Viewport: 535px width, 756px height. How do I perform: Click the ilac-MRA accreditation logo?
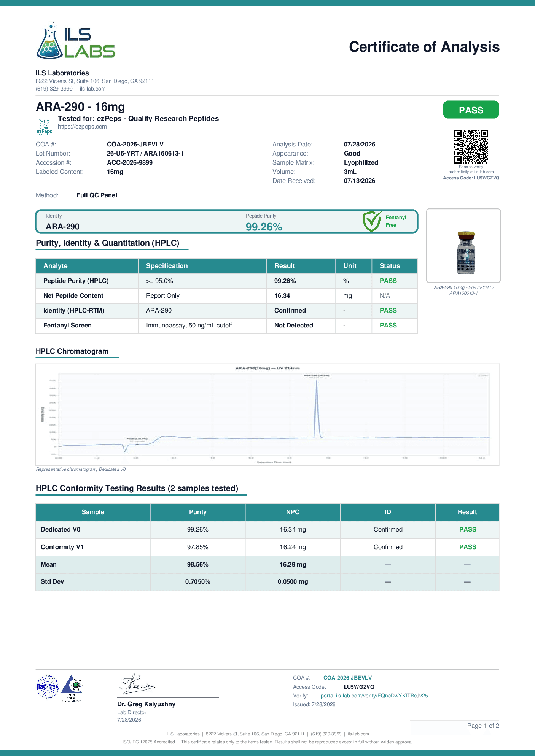[x=48, y=687]
